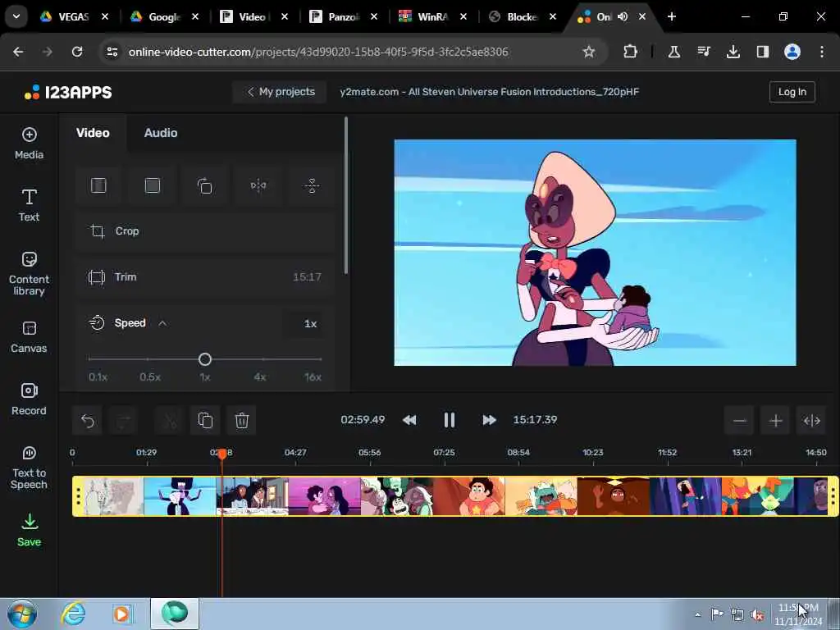
Task: Open Windows Media Player from taskbar
Action: click(121, 614)
